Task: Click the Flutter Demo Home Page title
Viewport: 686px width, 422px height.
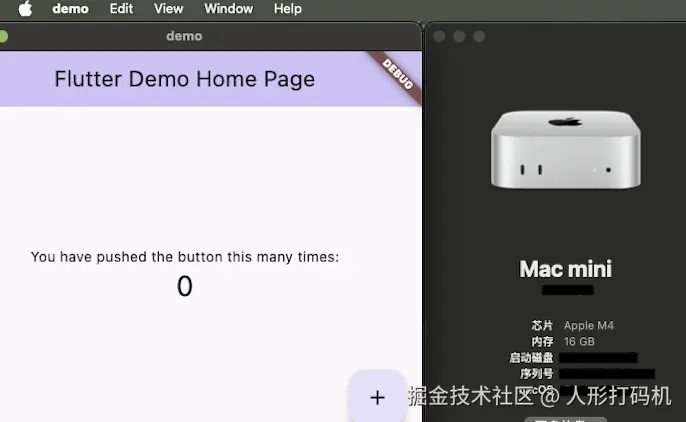Action: pyautogui.click(x=184, y=79)
